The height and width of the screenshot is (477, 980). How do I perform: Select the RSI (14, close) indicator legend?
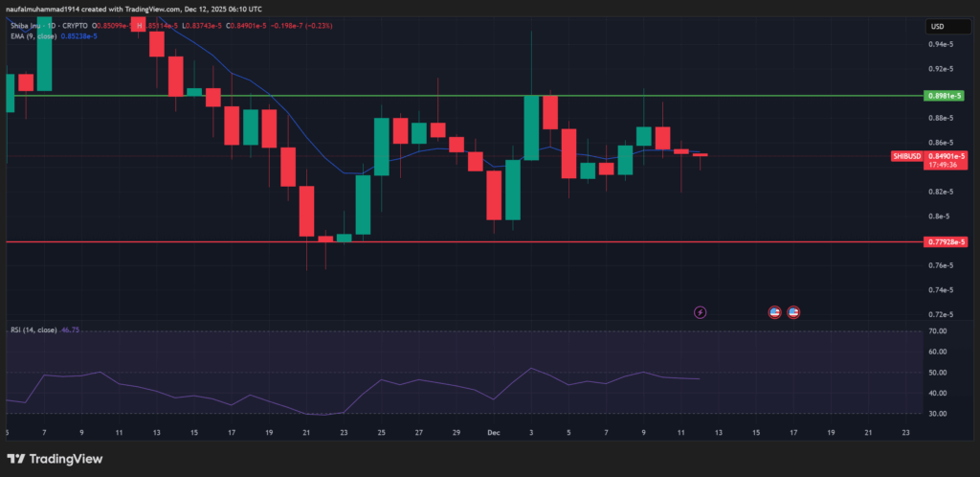pyautogui.click(x=32, y=329)
